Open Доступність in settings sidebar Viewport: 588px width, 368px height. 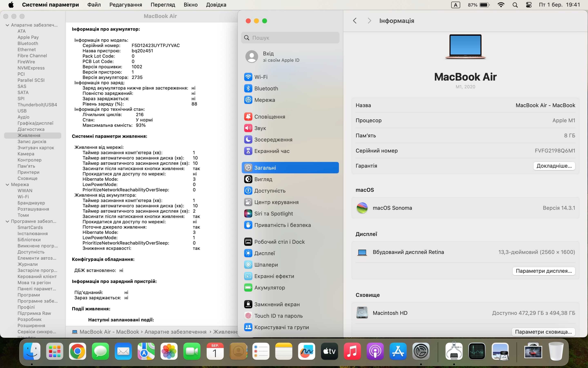pos(290,191)
